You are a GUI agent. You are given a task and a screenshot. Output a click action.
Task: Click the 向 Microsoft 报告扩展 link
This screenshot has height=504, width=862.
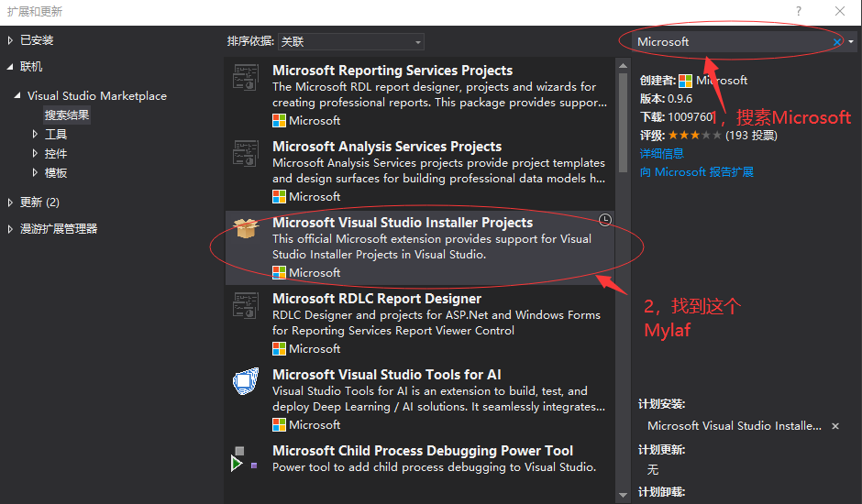(696, 171)
